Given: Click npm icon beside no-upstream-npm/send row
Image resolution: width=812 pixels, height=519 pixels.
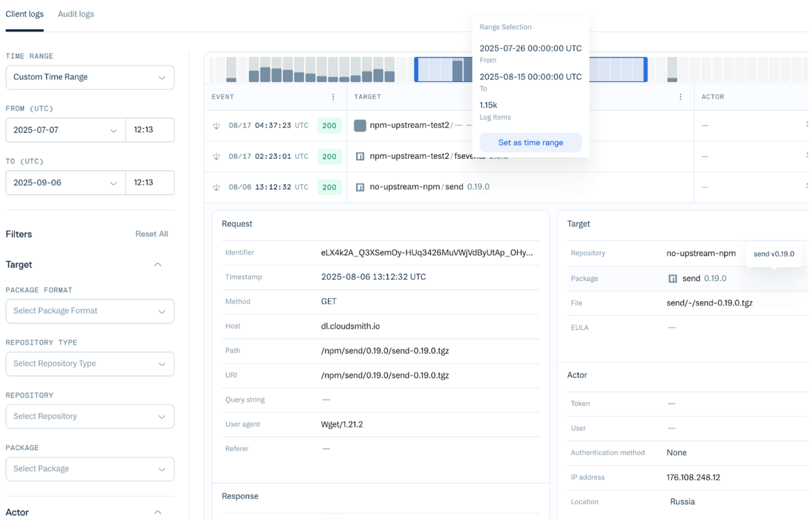Looking at the screenshot, I should (360, 187).
